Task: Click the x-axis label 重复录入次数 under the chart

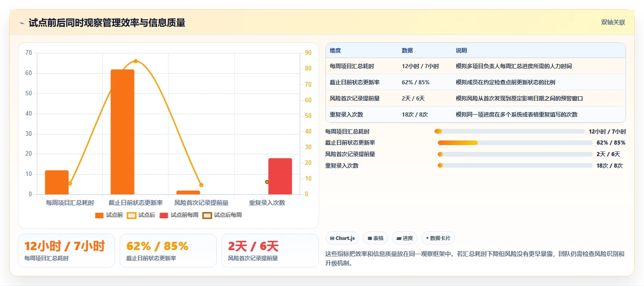Action: [267, 203]
